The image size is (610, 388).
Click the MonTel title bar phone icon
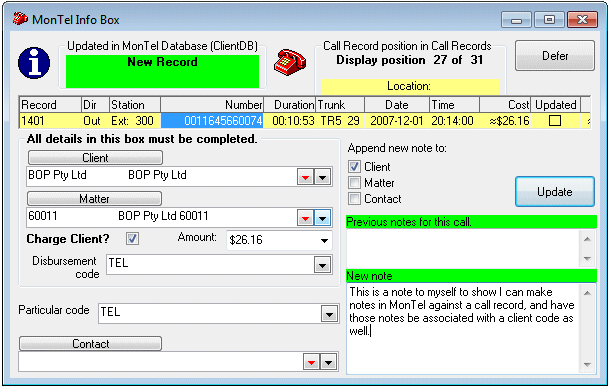(x=20, y=18)
